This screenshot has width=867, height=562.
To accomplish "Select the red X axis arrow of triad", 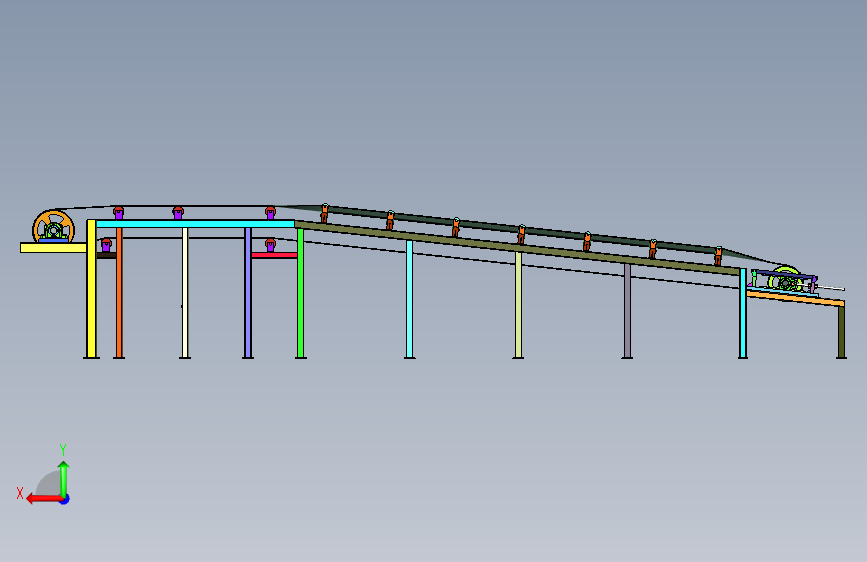I will 44,499.
